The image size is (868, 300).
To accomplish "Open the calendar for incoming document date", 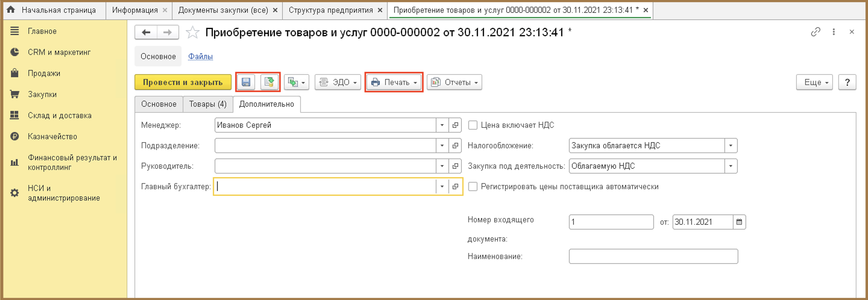I will click(x=739, y=222).
